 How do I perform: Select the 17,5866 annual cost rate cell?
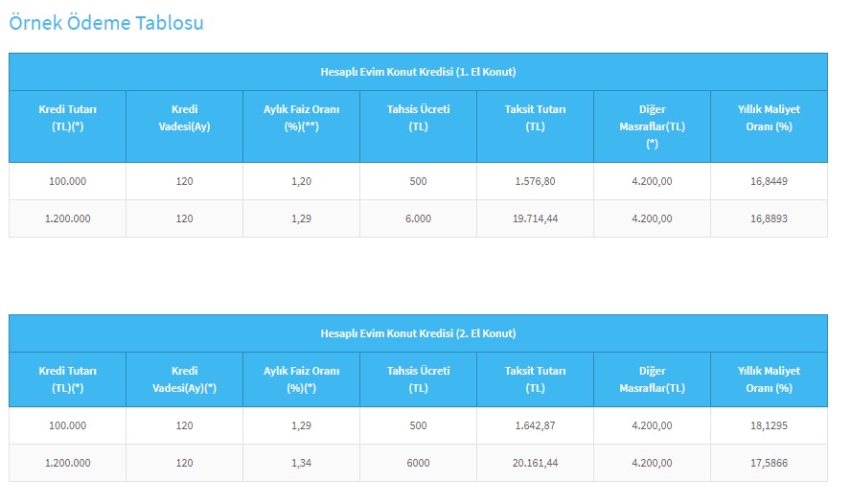click(x=769, y=463)
